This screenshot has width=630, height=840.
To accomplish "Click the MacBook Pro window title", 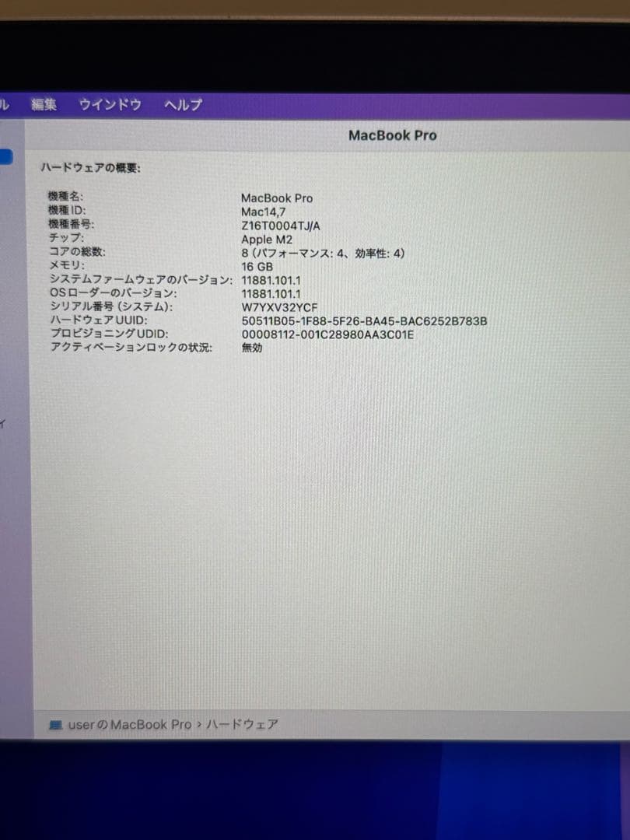I will tap(392, 135).
